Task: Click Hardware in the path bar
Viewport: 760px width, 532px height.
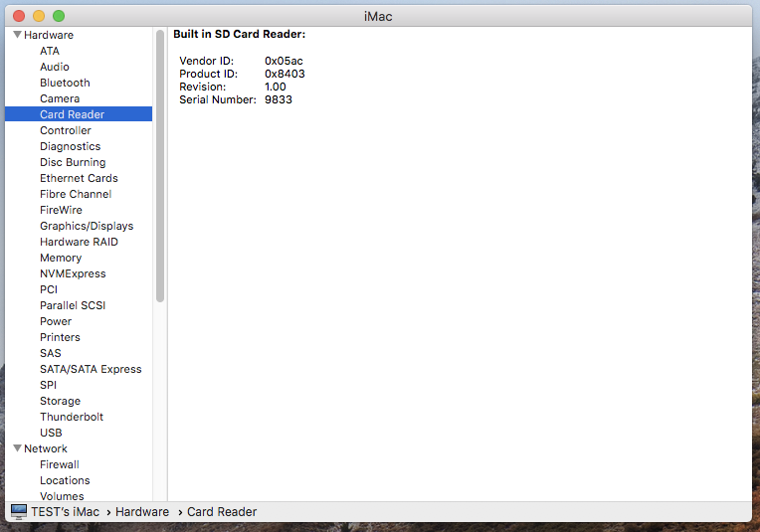Action: [x=142, y=512]
